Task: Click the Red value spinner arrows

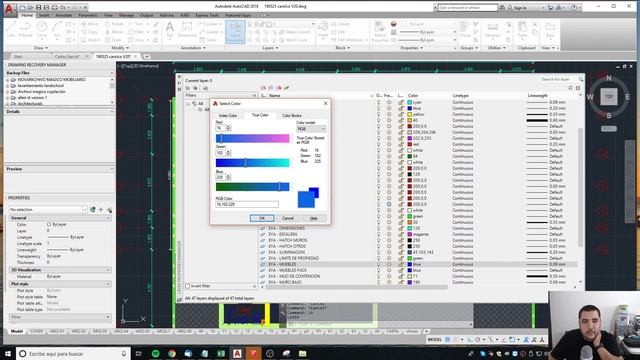Action: coord(228,128)
